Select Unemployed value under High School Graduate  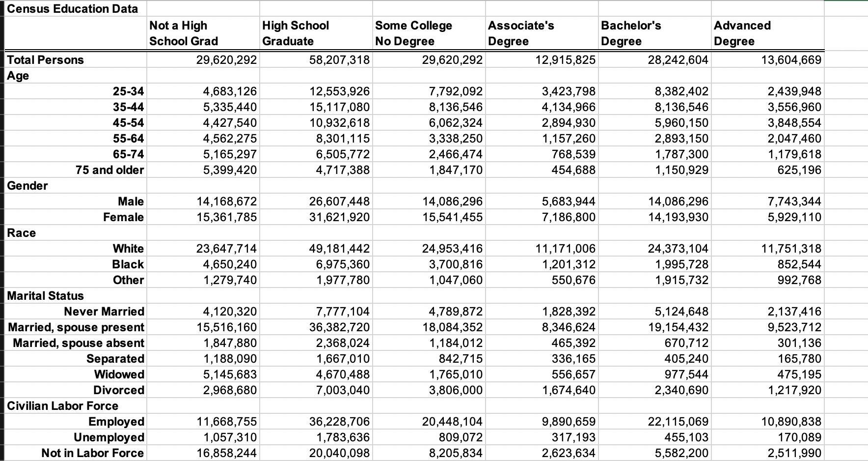coord(340,437)
